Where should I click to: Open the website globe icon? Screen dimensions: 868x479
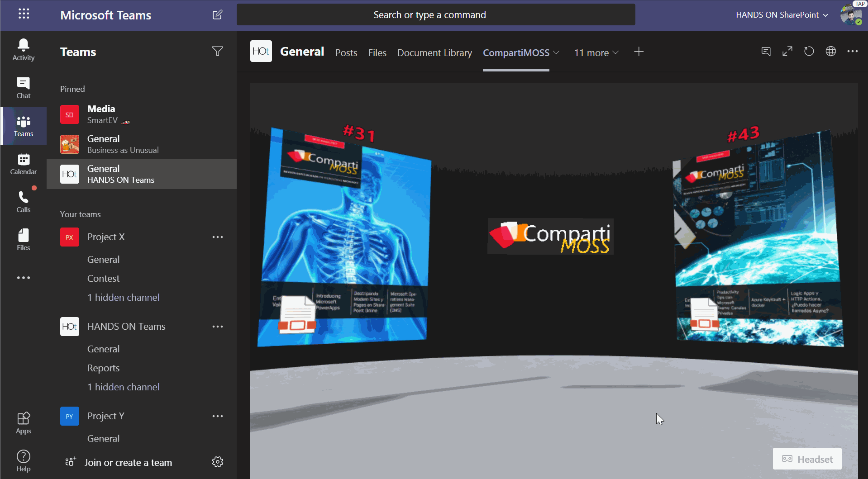coord(830,52)
